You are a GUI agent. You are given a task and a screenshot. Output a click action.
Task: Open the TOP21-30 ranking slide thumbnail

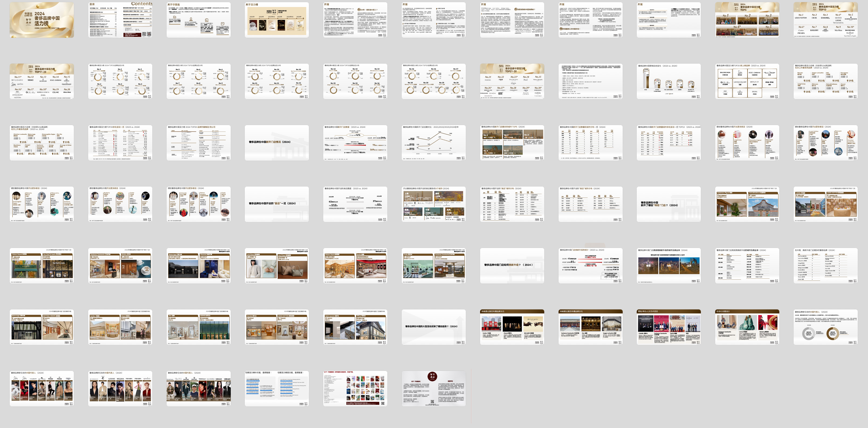pos(512,81)
